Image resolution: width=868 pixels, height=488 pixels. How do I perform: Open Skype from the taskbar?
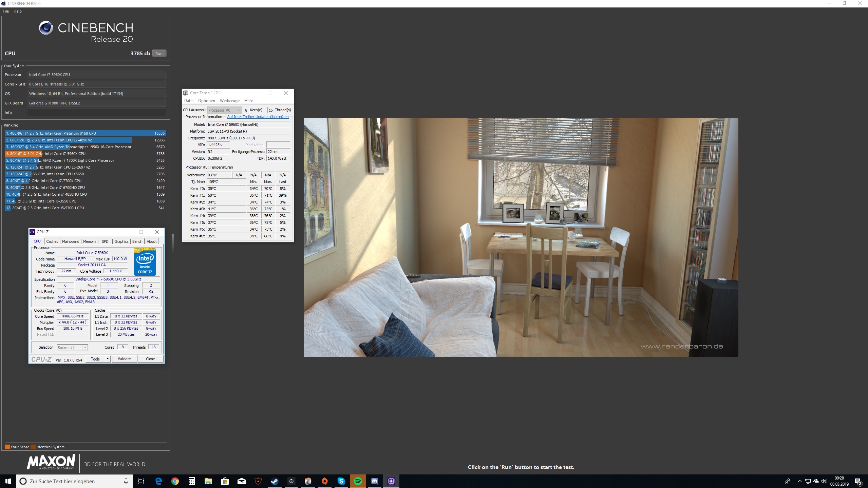pyautogui.click(x=341, y=481)
